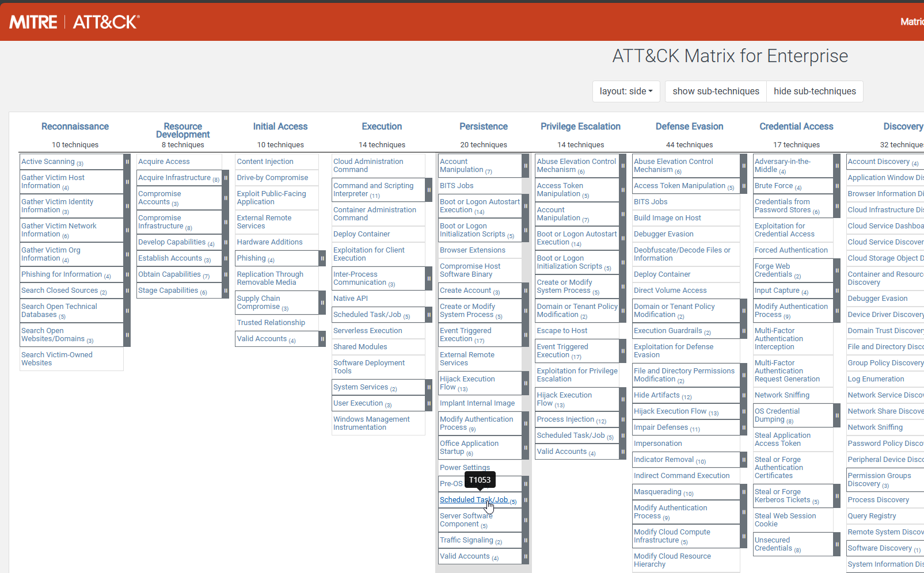Expand Process Injection sub-techniques handle

tap(623, 419)
